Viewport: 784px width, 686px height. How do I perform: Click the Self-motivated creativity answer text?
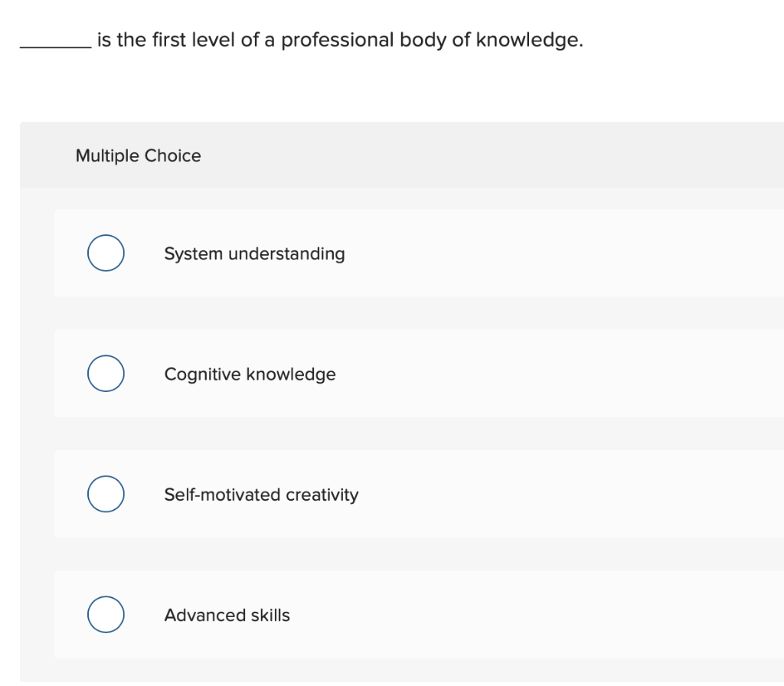tap(260, 495)
